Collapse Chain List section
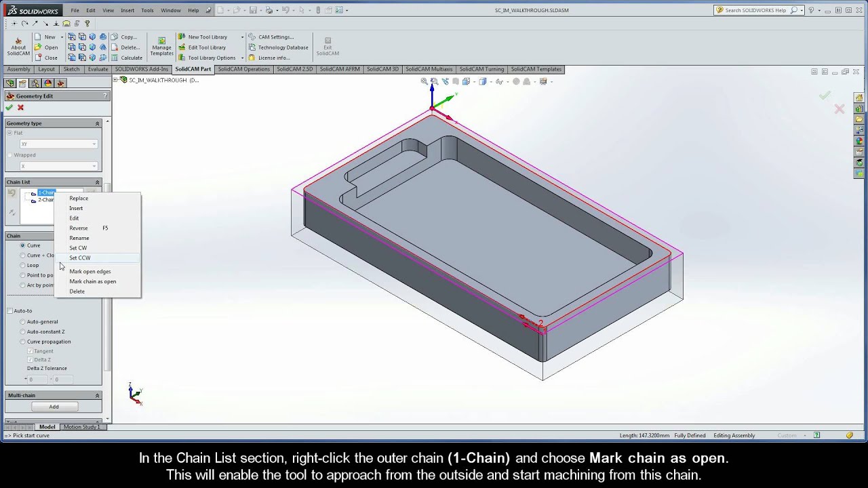Image resolution: width=868 pixels, height=488 pixels. click(97, 182)
